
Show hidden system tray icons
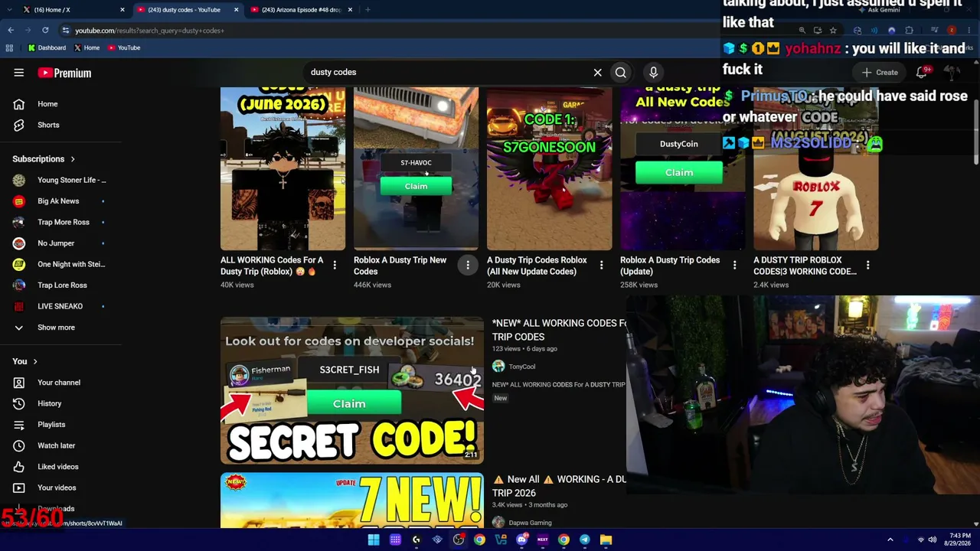[890, 540]
